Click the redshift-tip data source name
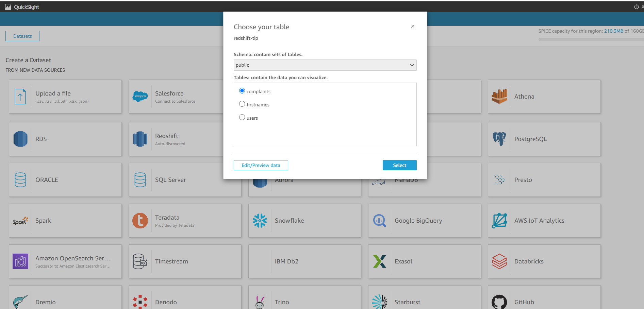 [x=246, y=38]
